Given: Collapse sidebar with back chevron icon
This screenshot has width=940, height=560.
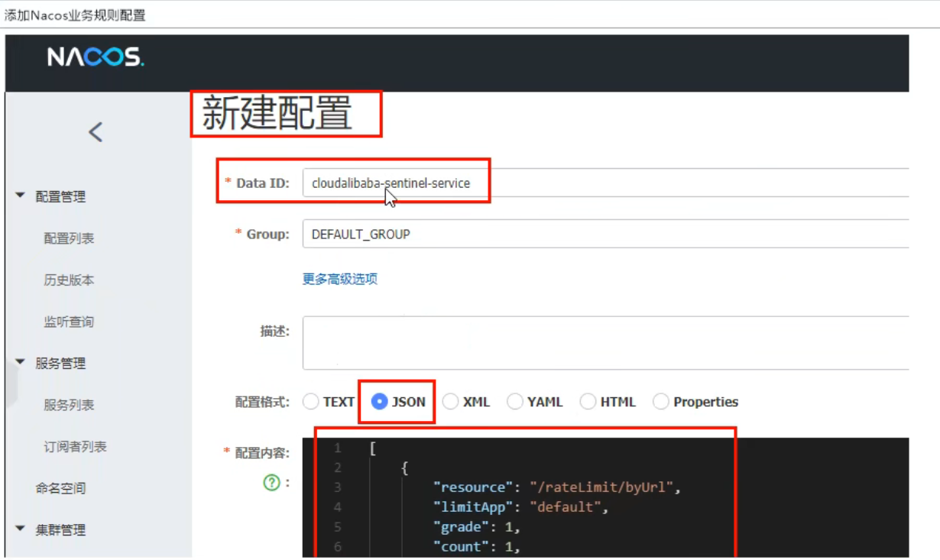Looking at the screenshot, I should [96, 132].
